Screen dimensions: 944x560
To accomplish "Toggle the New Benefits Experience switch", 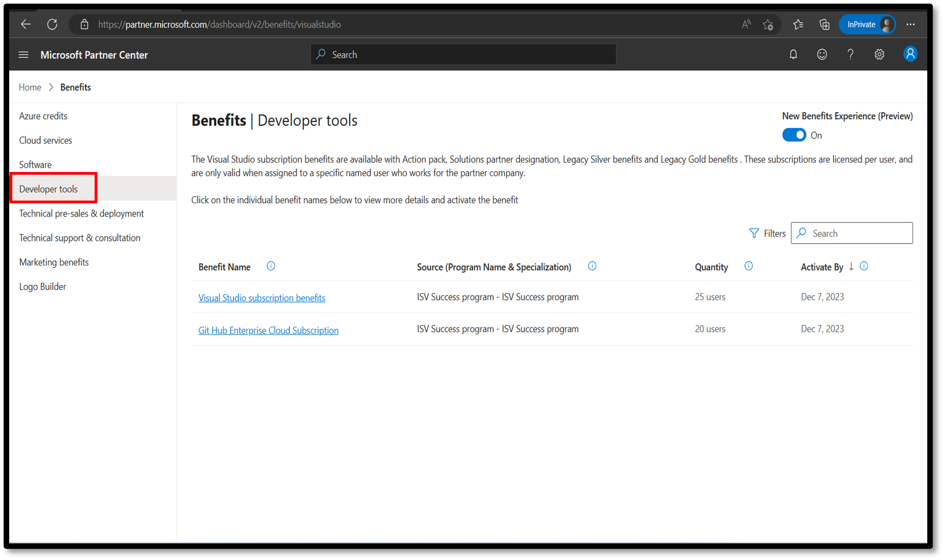I will 795,135.
